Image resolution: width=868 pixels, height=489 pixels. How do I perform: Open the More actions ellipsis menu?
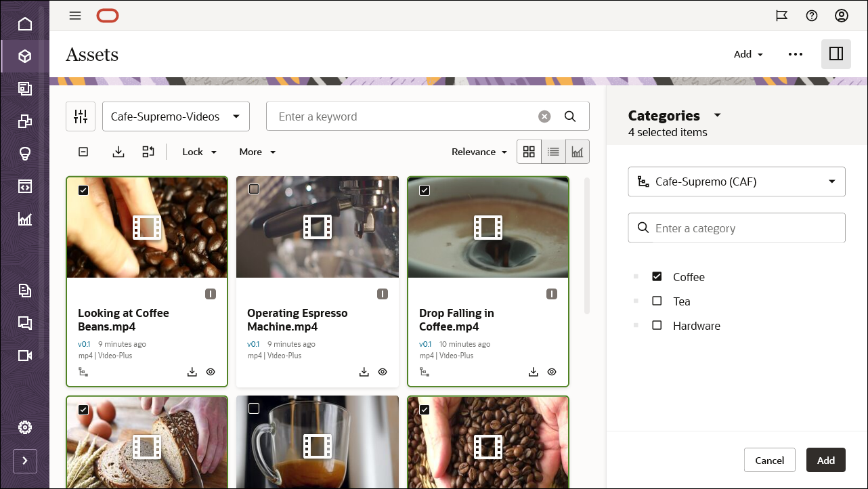[795, 54]
